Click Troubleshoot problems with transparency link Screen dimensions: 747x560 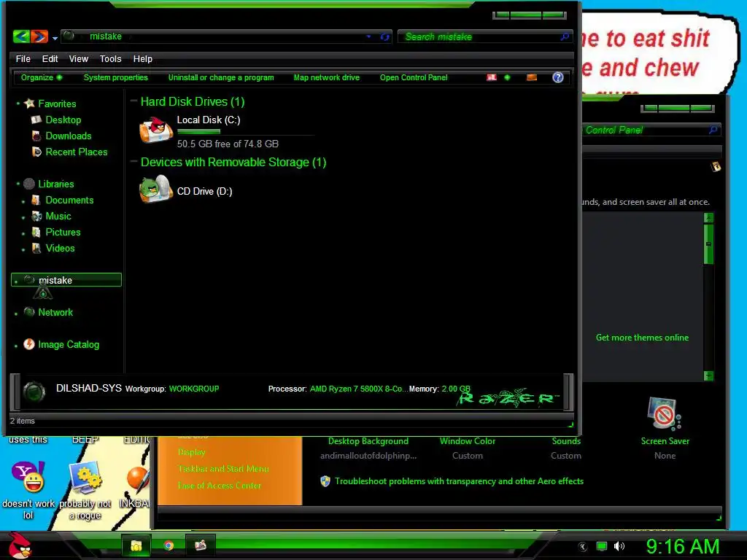459,481
